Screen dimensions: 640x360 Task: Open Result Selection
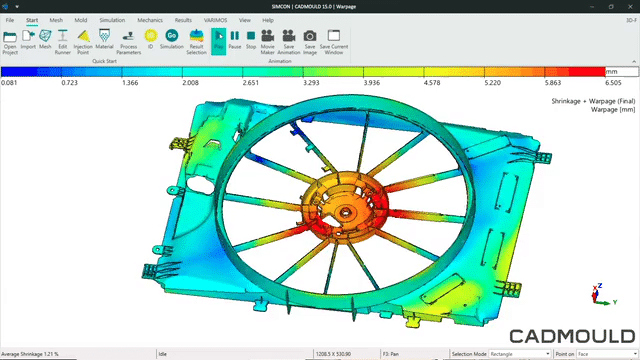[x=196, y=42]
